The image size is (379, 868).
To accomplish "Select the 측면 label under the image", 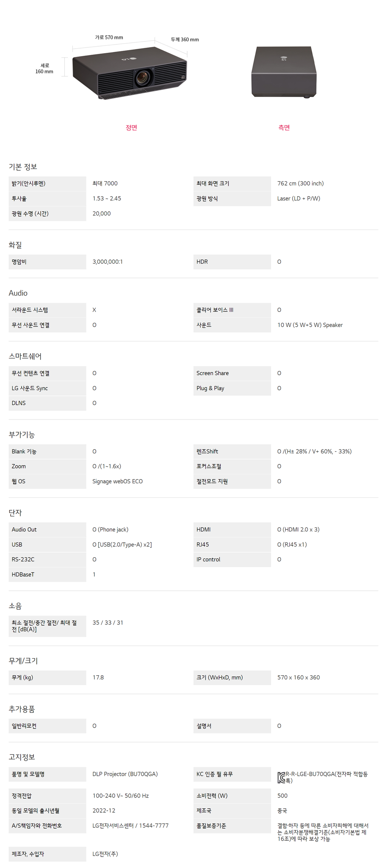I will (x=284, y=127).
